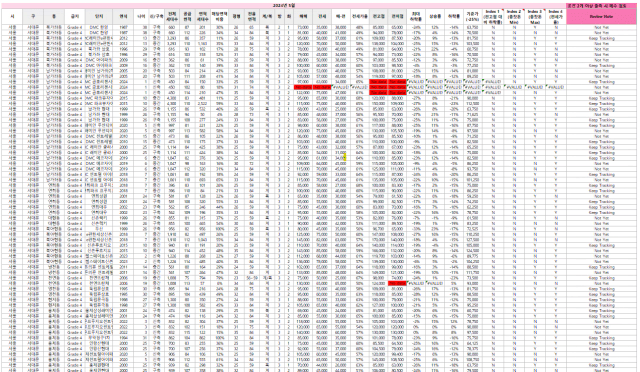Select the Grade 4 cell in the first data row

(75, 27)
